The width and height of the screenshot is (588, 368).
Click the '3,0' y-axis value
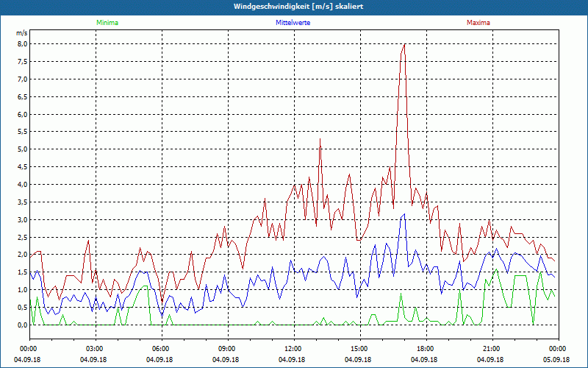(x=23, y=219)
